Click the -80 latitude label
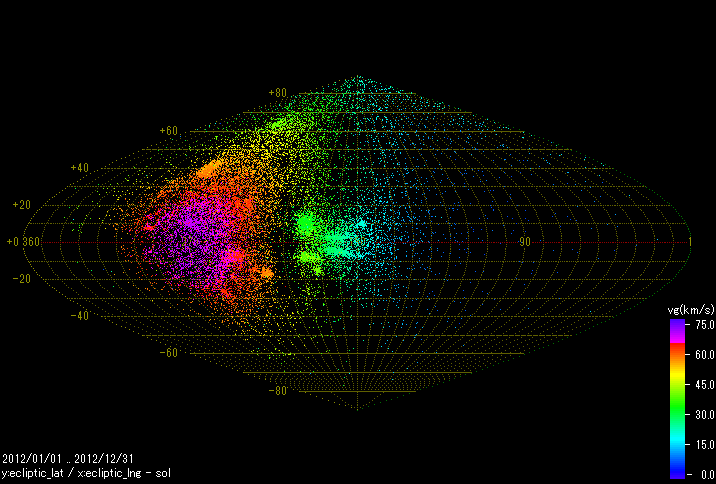 (278, 391)
